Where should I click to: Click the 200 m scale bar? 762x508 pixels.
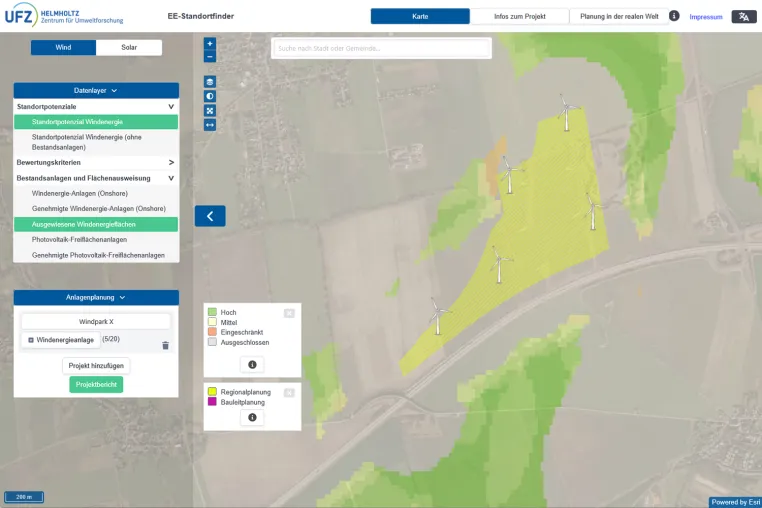[x=24, y=497]
